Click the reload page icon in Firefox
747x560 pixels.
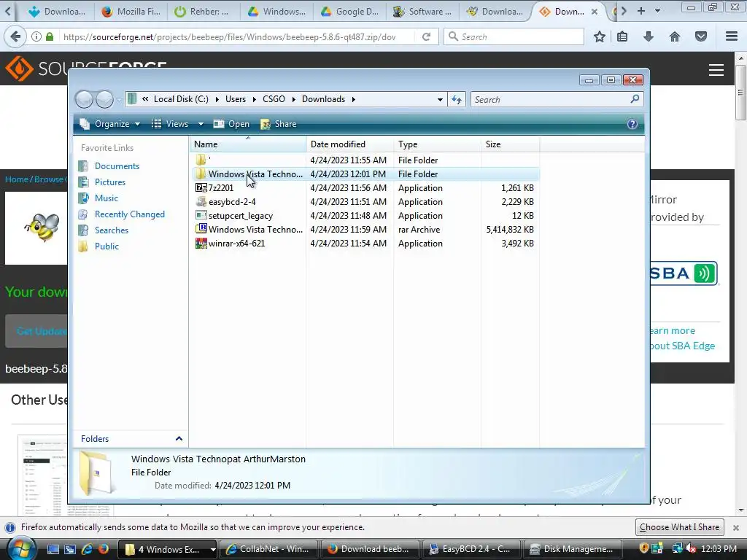426,36
